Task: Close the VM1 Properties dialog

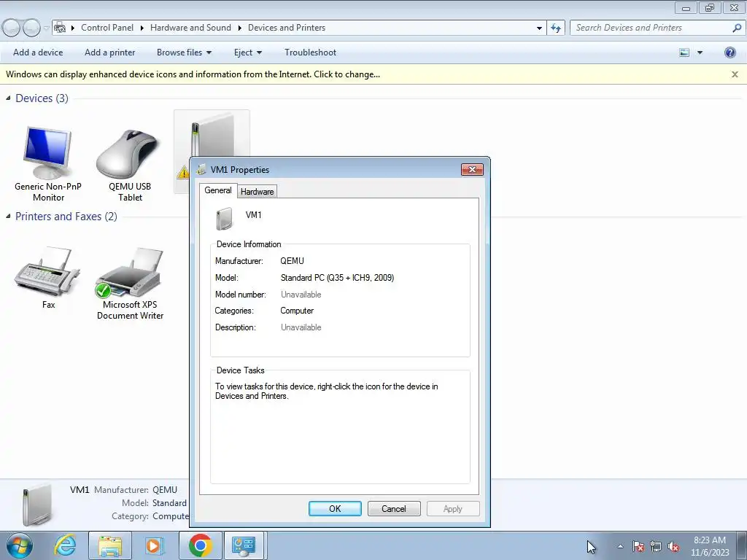Action: 472,169
